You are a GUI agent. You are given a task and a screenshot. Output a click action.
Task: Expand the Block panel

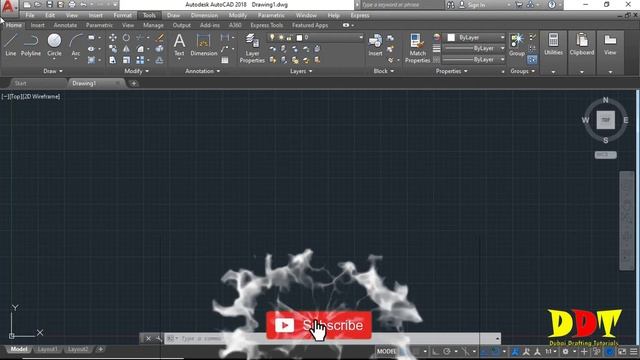[x=384, y=71]
